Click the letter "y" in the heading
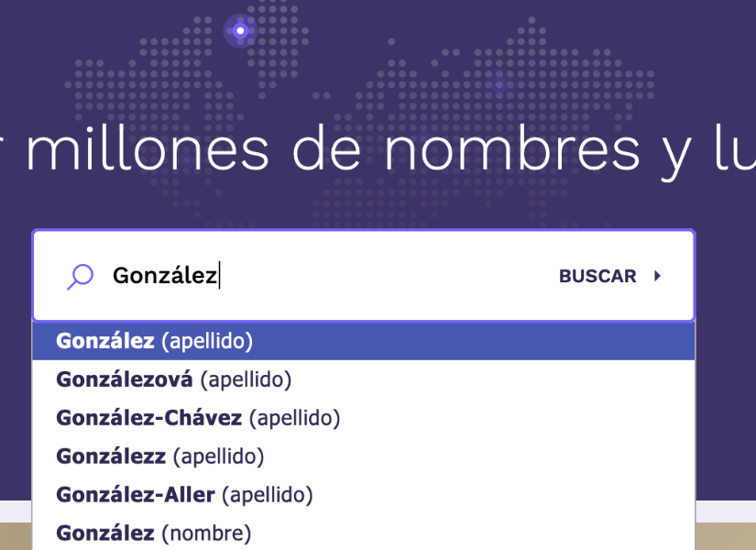The height and width of the screenshot is (550, 756). [x=679, y=154]
